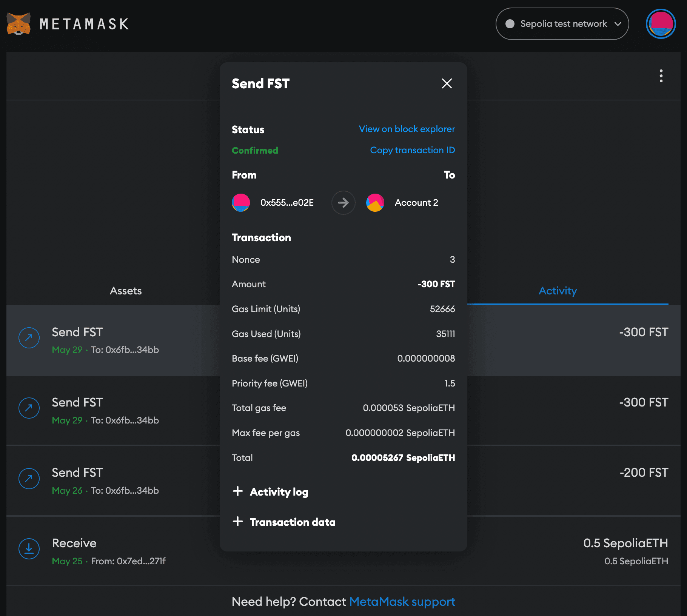Click the From: 0x7ed...271f address text

point(128,561)
